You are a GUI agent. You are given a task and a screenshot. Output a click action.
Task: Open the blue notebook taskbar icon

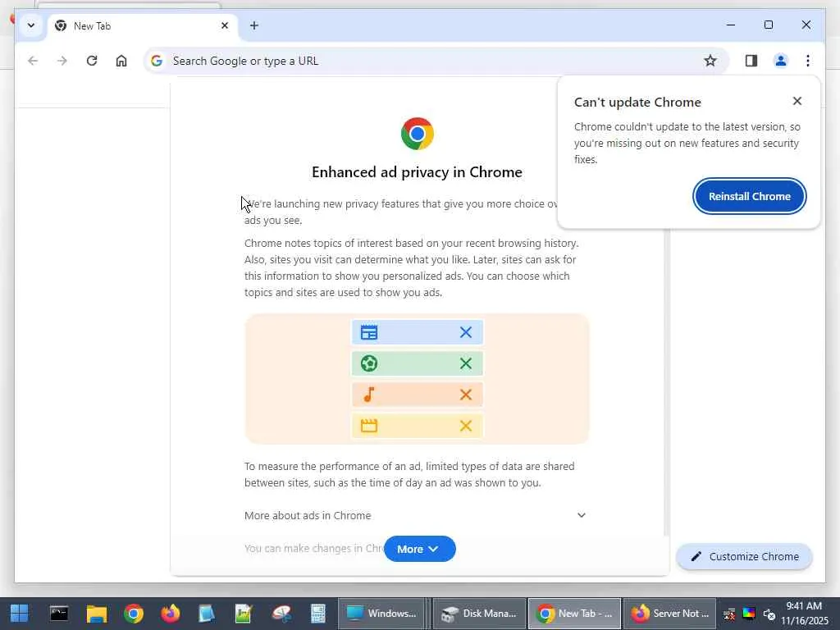click(207, 614)
